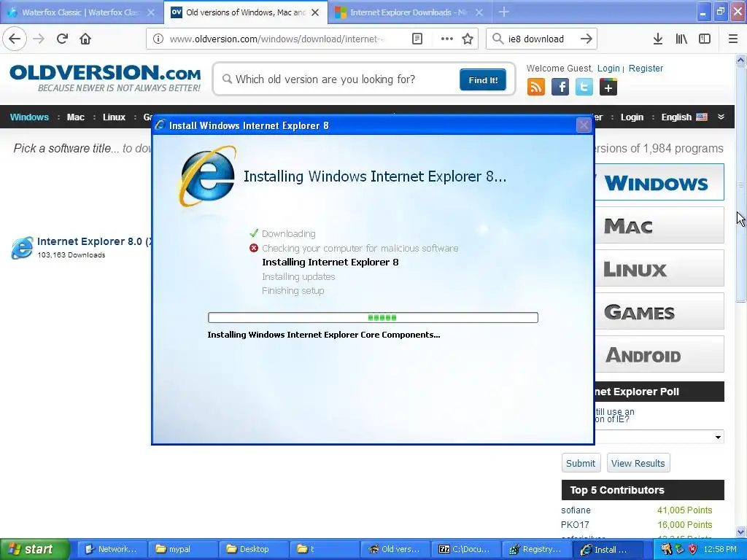The height and width of the screenshot is (560, 747).
Task: Click the ie8 download search box
Action: [541, 39]
